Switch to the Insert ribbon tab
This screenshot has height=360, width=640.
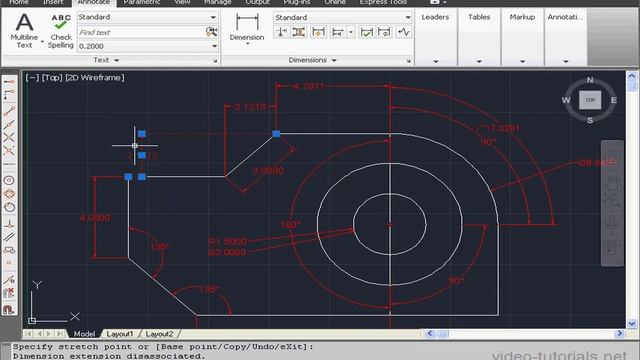tap(53, 2)
